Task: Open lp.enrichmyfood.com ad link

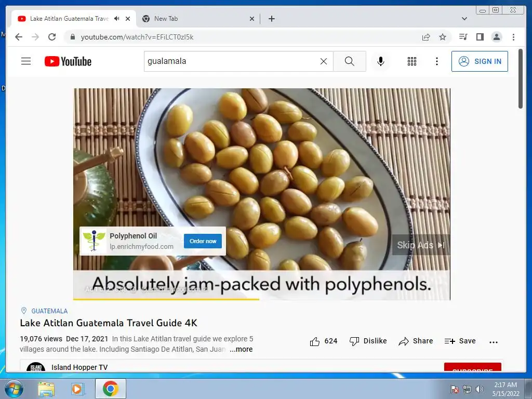Action: click(141, 246)
